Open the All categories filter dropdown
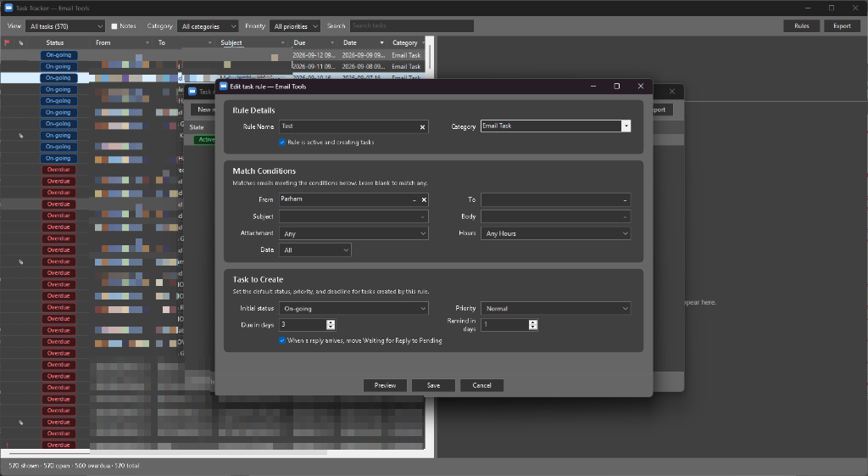The image size is (868, 476). [208, 26]
